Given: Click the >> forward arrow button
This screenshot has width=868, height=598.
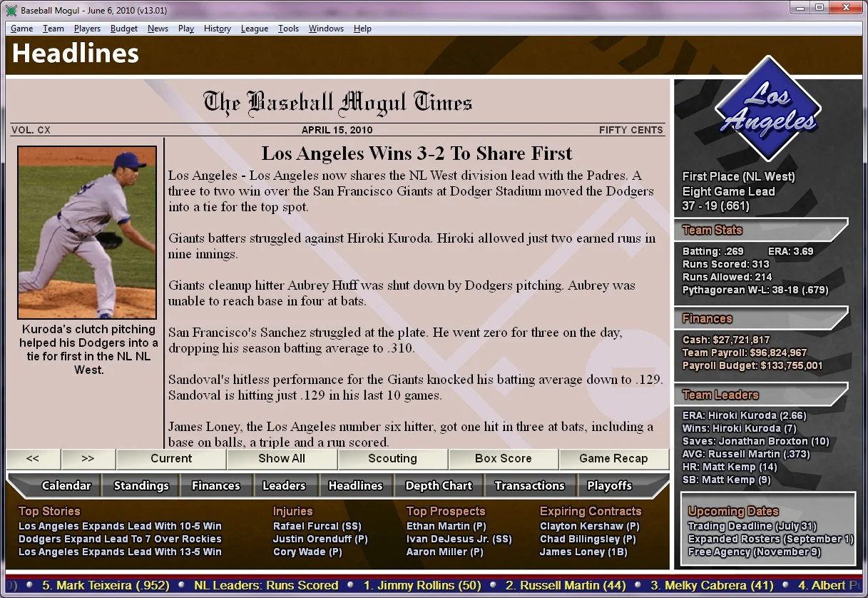Looking at the screenshot, I should click(x=88, y=460).
